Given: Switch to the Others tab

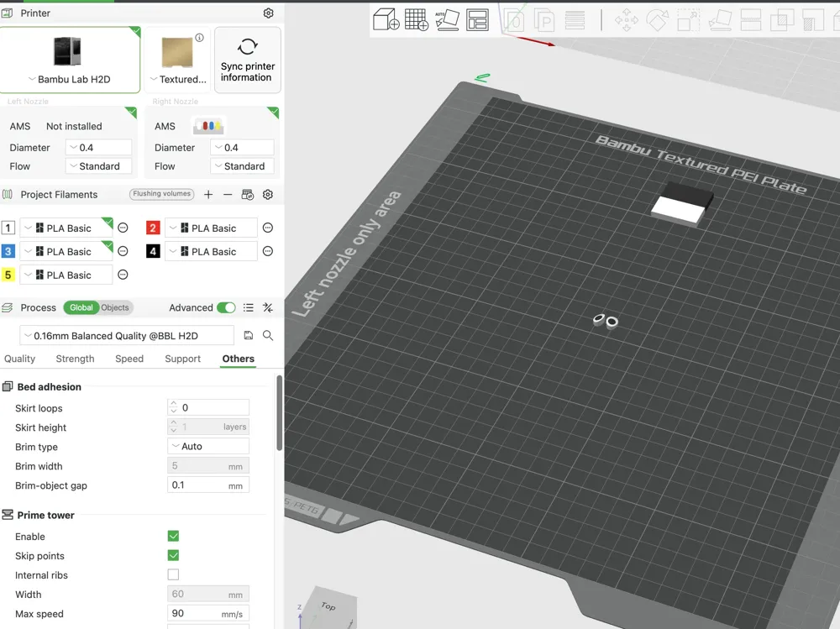Looking at the screenshot, I should pos(239,359).
